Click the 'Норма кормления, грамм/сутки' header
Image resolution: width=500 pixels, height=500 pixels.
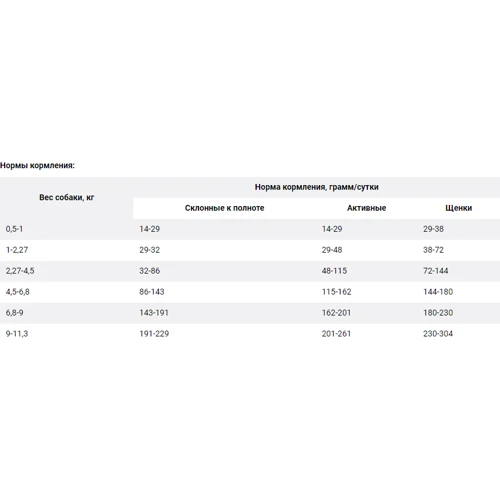pyautogui.click(x=317, y=187)
